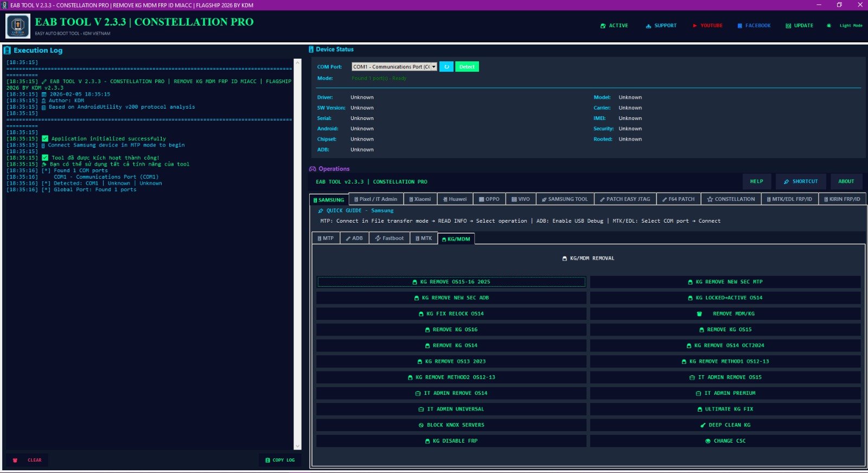Click the EAB Tool logo icon
The width and height of the screenshot is (868, 473).
(18, 26)
